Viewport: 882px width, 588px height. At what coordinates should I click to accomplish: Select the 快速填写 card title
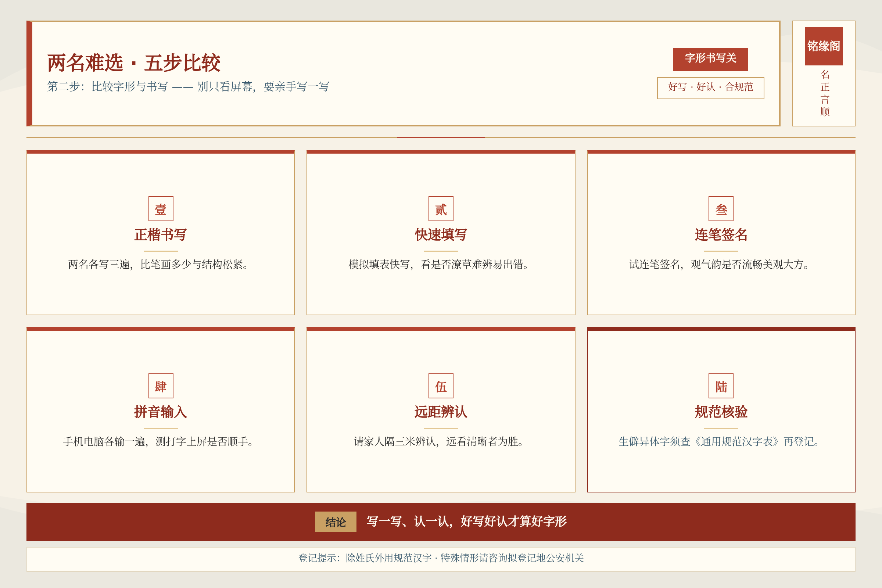pyautogui.click(x=441, y=235)
